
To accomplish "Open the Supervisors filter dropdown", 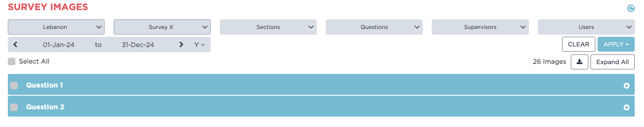I will pyautogui.click(x=480, y=27).
